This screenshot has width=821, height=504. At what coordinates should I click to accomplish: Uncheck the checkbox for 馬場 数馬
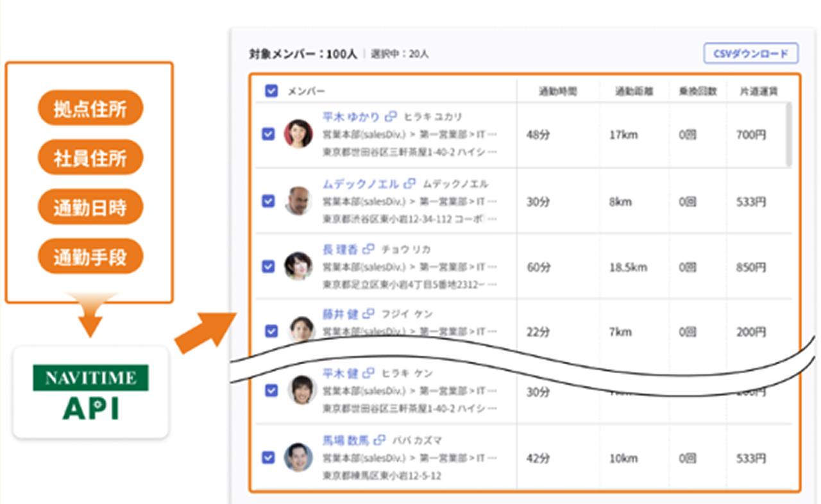[269, 457]
